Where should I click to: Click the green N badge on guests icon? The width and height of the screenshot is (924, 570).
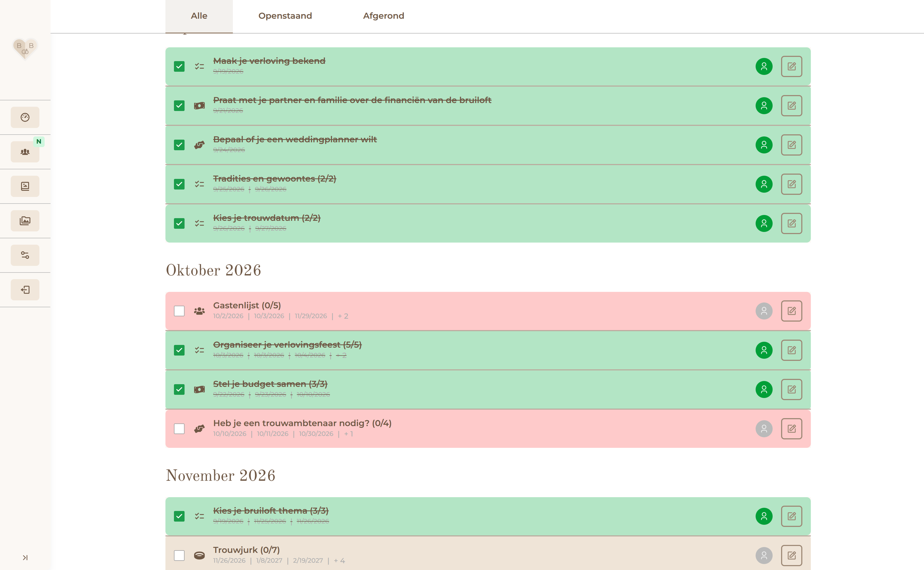[39, 142]
